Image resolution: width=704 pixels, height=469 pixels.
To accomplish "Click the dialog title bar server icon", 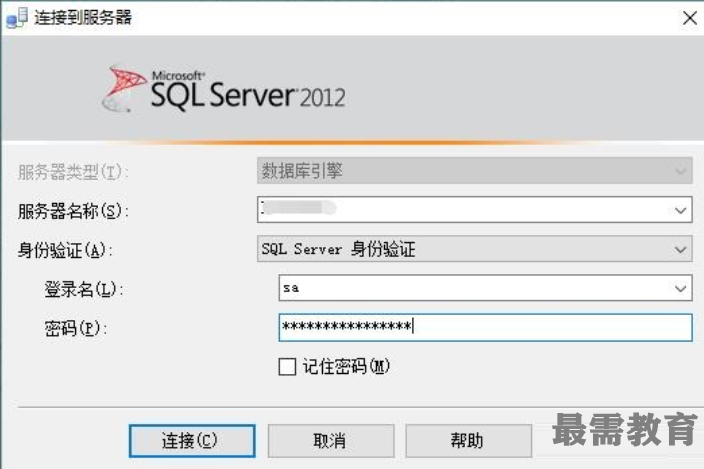I will tap(17, 18).
